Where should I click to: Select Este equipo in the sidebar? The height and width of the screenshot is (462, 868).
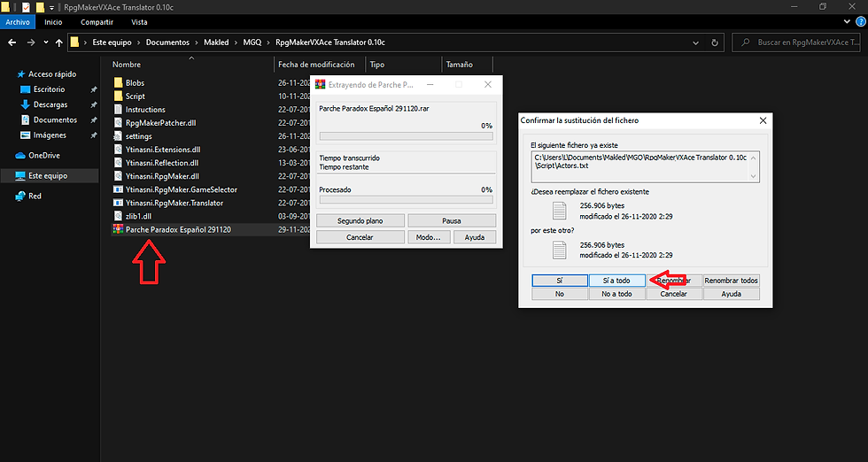coord(48,175)
